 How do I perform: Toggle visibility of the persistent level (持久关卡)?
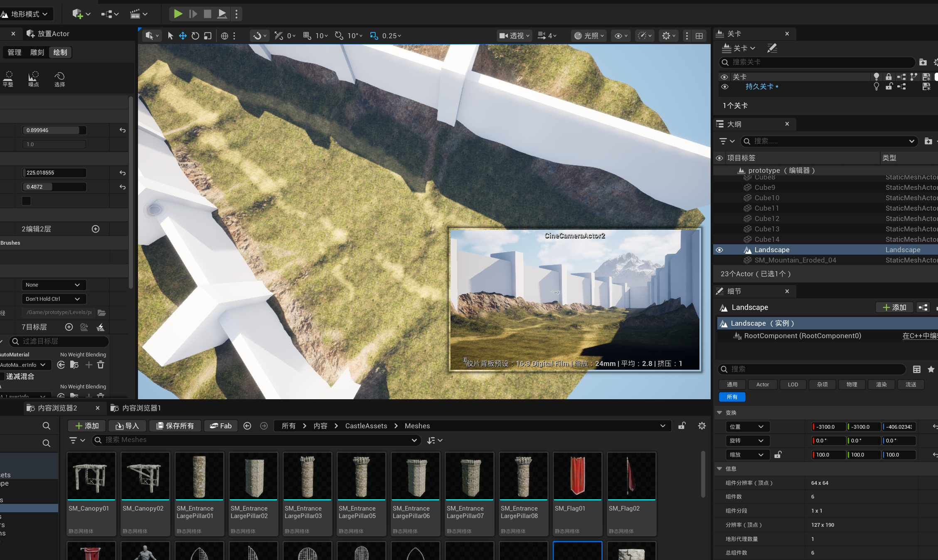(725, 86)
